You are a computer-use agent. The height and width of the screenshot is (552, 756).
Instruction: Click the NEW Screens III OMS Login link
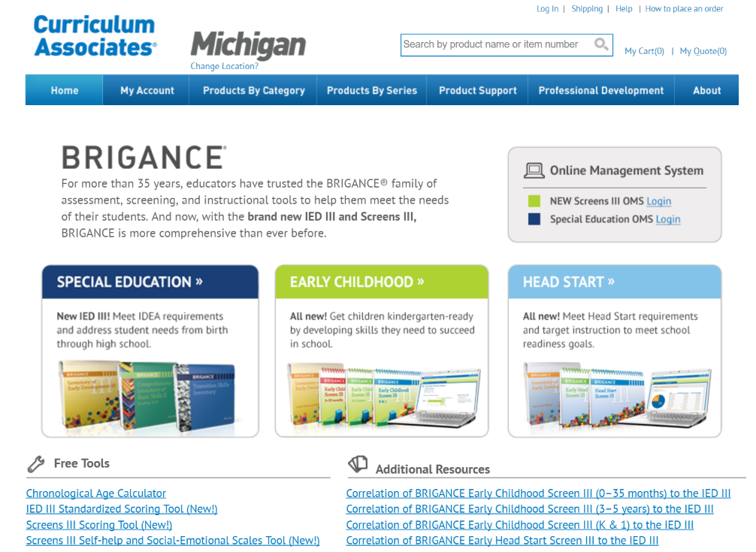tap(658, 201)
